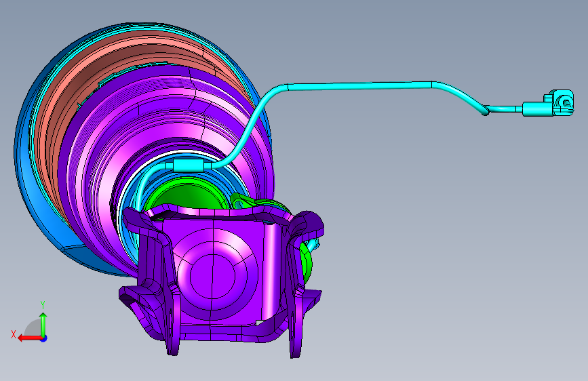Viewport: 588px width, 381px height.
Task: Select the circular boss on purple housing front
Action: click(x=213, y=276)
